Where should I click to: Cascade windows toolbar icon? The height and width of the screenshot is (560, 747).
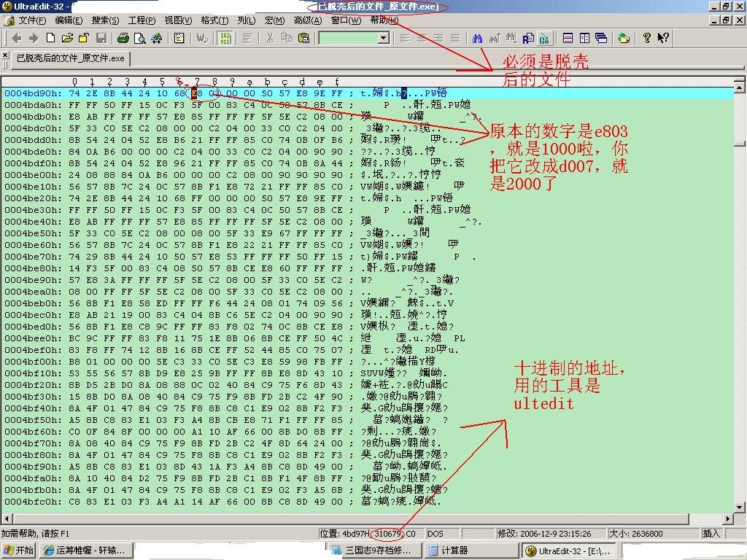pyautogui.click(x=601, y=38)
